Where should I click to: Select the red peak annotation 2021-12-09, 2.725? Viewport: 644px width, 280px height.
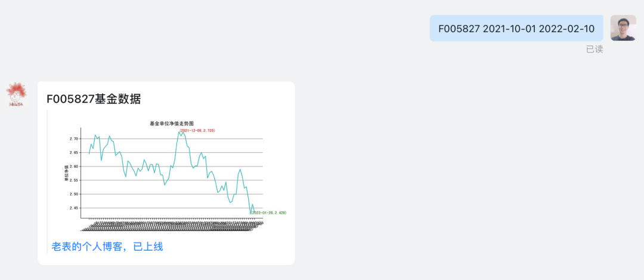(x=197, y=130)
